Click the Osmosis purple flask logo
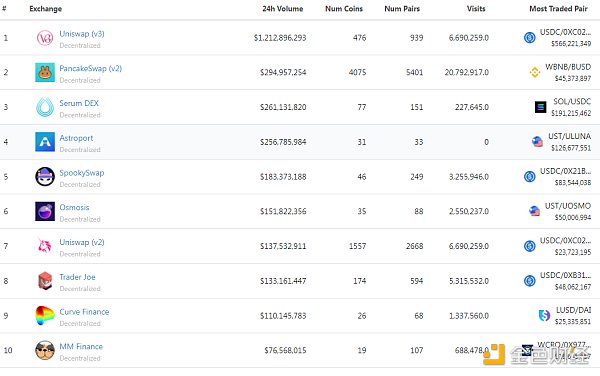 coord(45,211)
